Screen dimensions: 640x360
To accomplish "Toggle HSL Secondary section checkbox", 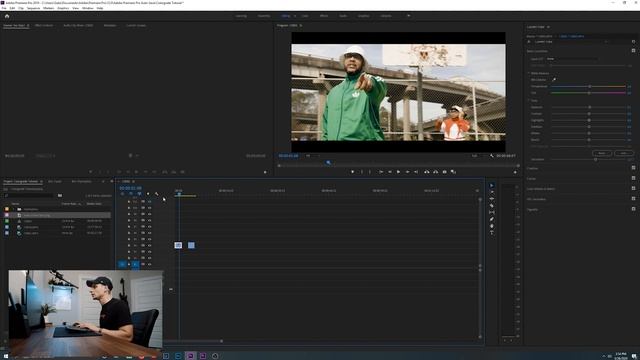I will click(633, 198).
